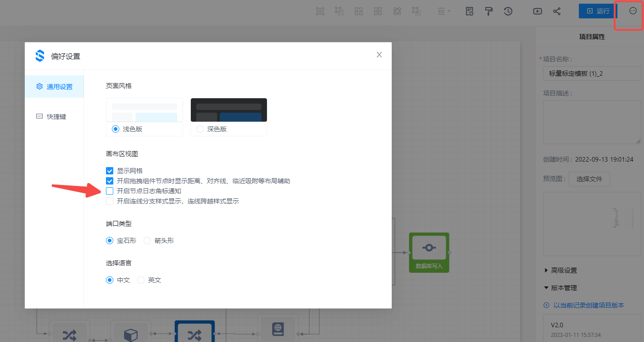Click the 运行 button
Viewport: 644px width, 342px height.
coord(598,11)
